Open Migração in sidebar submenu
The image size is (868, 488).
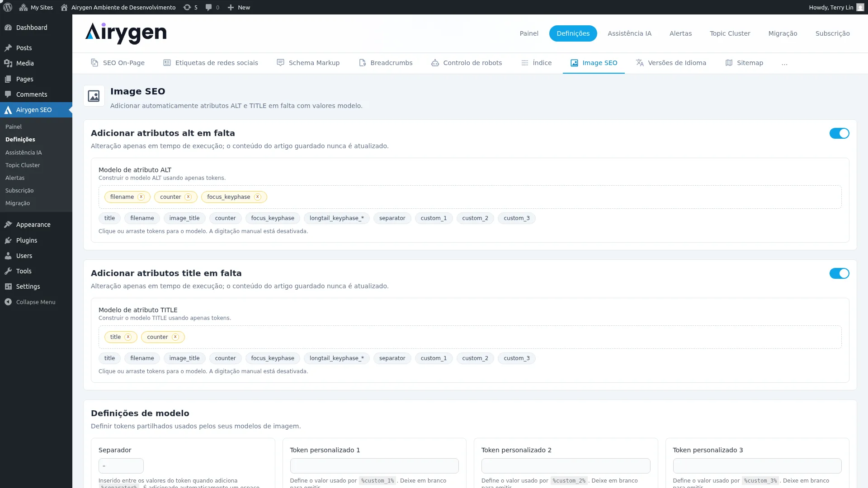click(18, 203)
